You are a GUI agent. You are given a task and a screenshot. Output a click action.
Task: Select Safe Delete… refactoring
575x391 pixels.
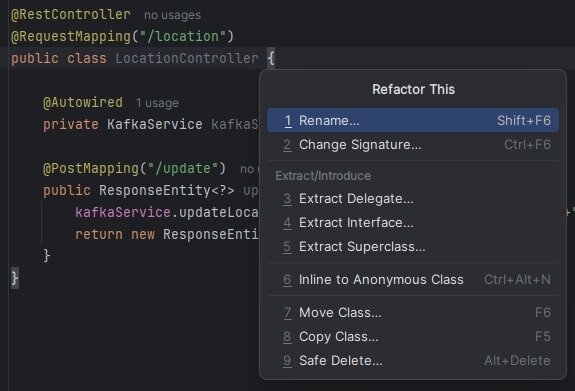[x=413, y=361]
